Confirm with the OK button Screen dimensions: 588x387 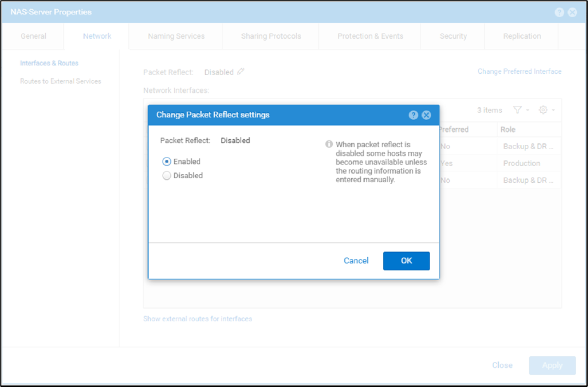[406, 261]
